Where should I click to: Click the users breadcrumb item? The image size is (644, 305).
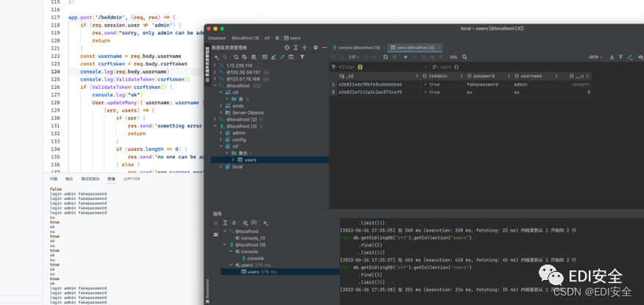[292, 38]
